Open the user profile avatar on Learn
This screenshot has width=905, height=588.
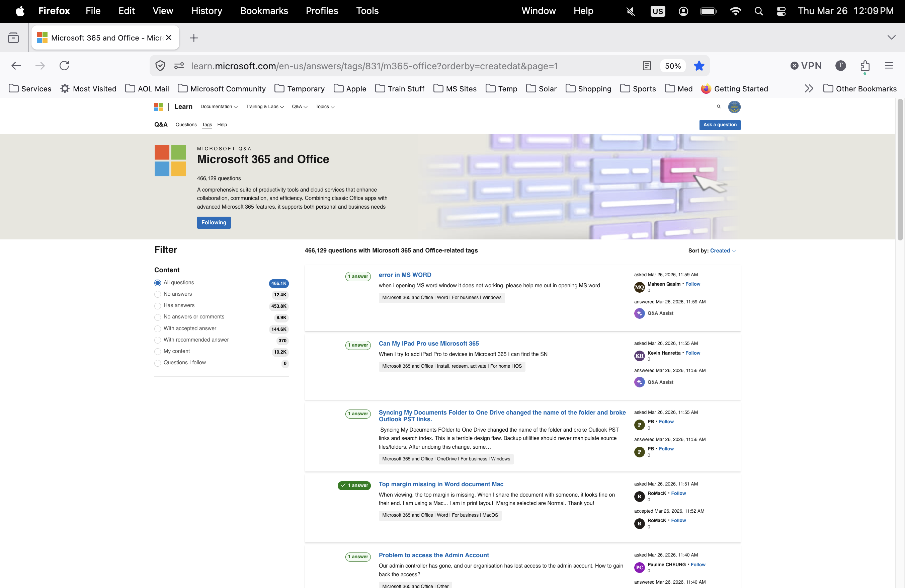pos(734,107)
